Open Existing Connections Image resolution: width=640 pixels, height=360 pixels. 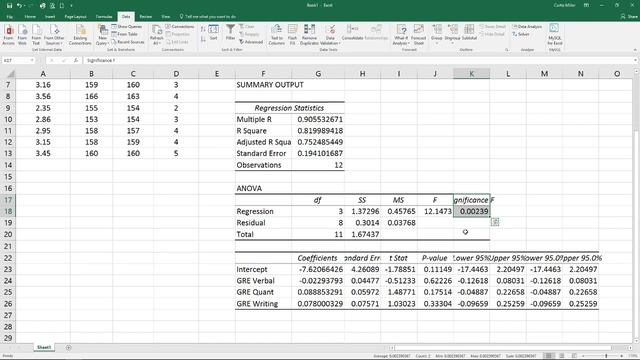[x=80, y=35]
